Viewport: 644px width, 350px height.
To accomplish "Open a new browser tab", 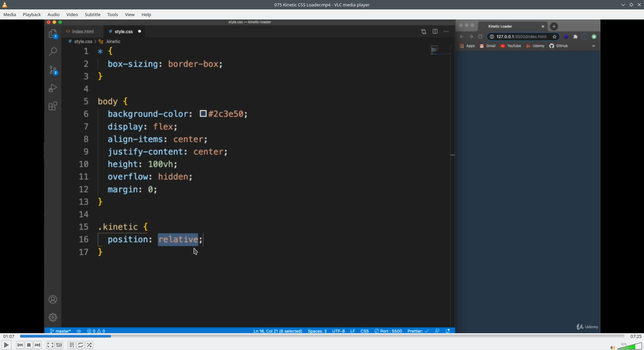I will [x=554, y=26].
